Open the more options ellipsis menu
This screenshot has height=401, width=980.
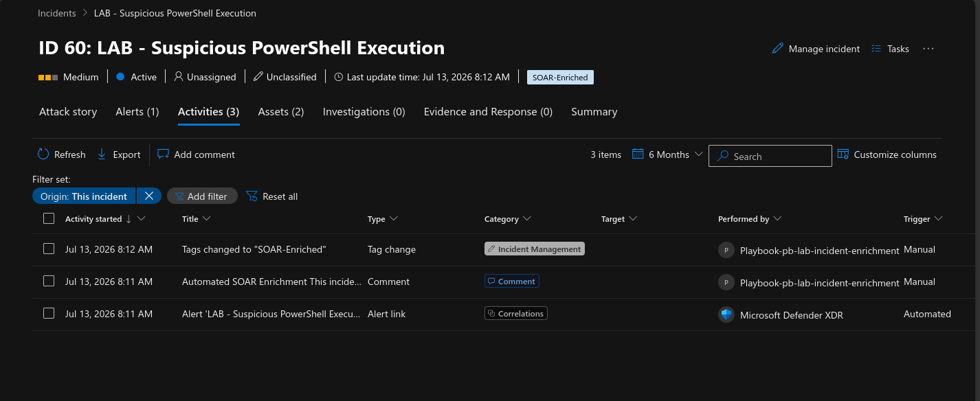point(928,49)
